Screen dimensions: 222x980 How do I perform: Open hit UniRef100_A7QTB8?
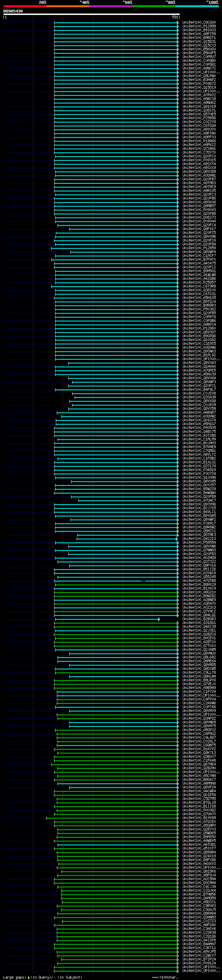(199, 581)
